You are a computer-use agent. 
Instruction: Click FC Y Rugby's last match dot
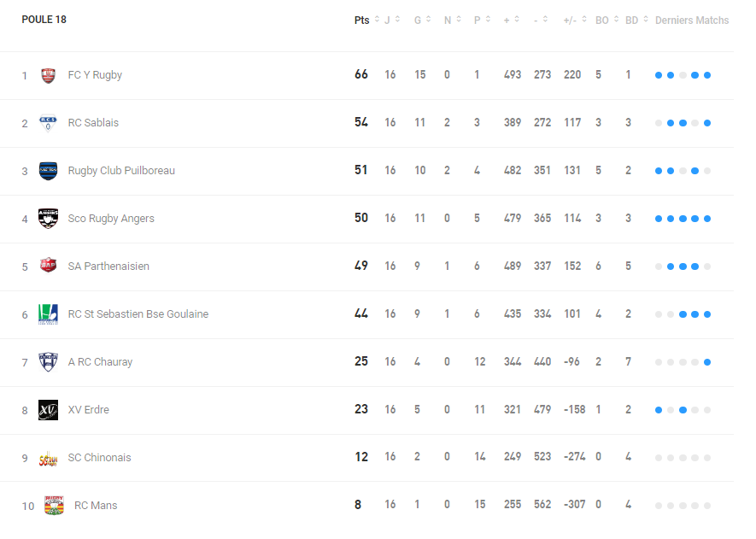coord(707,75)
